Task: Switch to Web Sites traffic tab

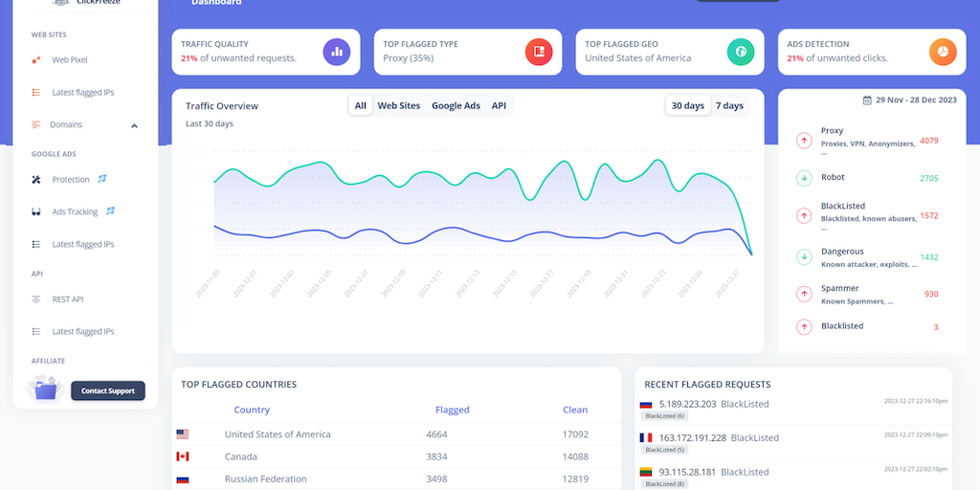Action: (399, 105)
